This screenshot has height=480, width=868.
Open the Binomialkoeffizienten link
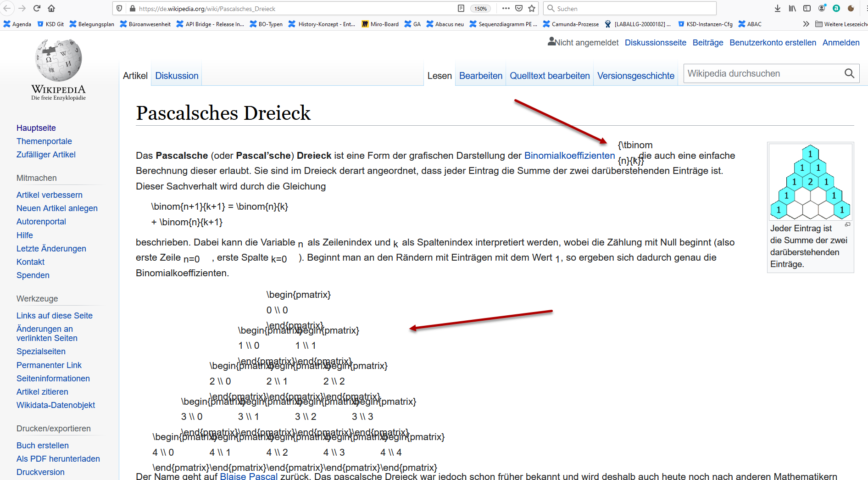569,156
